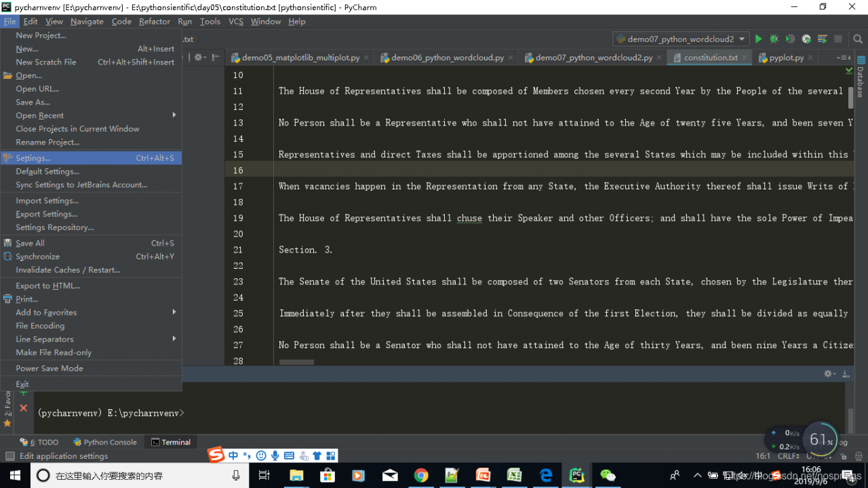Switch to demo07_python_wordcloud2.py editor tab

(593, 58)
